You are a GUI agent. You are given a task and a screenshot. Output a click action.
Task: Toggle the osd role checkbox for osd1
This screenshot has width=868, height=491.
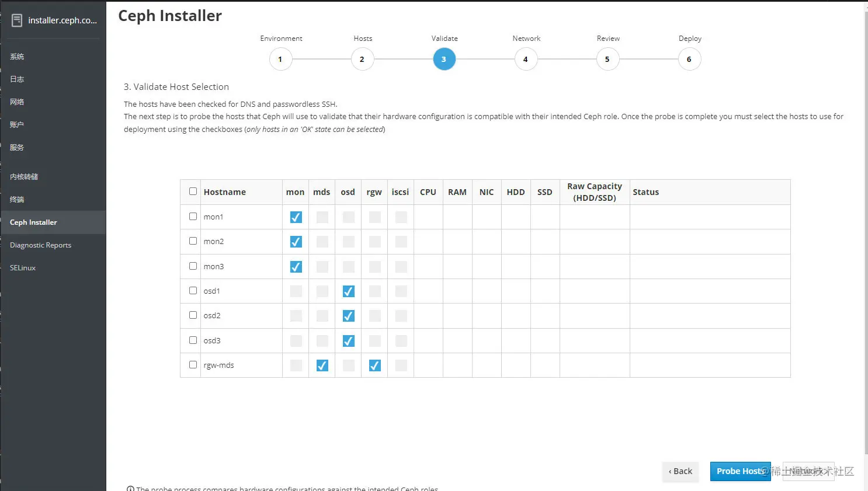point(349,291)
